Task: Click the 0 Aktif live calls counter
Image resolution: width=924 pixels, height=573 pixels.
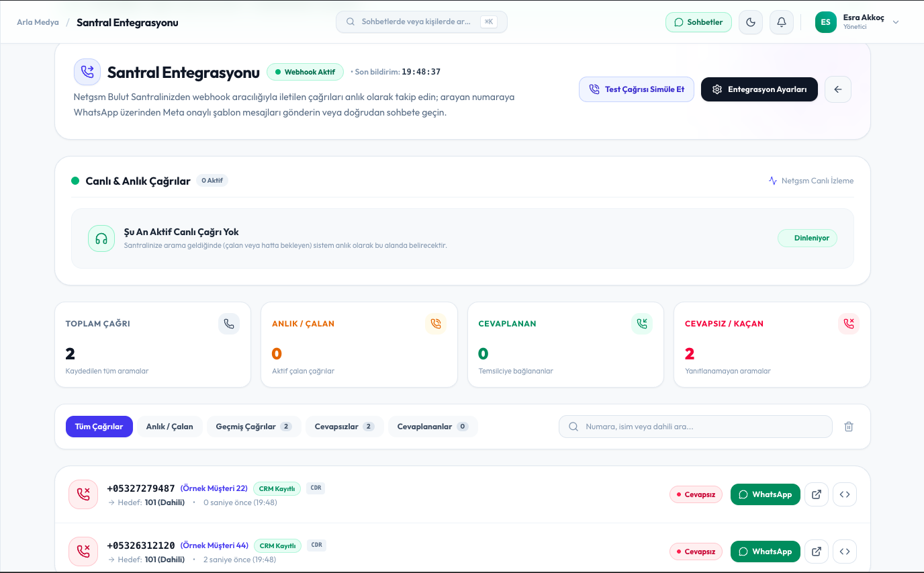Action: (212, 181)
